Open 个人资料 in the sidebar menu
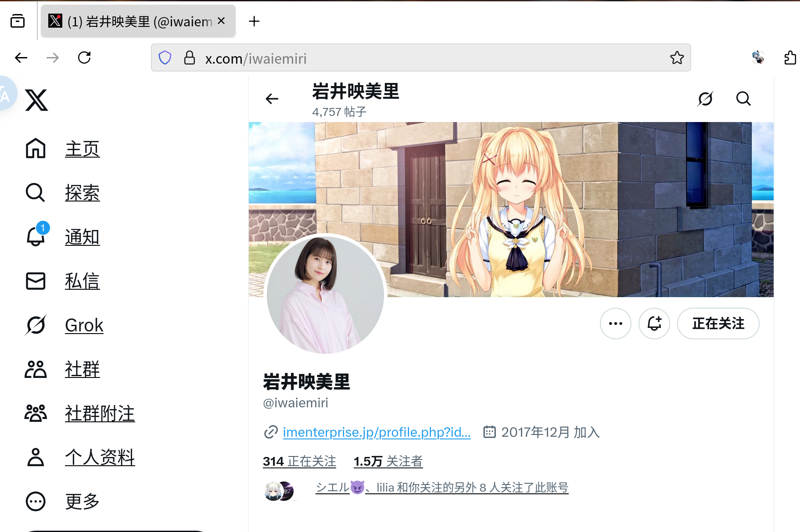The height and width of the screenshot is (532, 800). [100, 457]
